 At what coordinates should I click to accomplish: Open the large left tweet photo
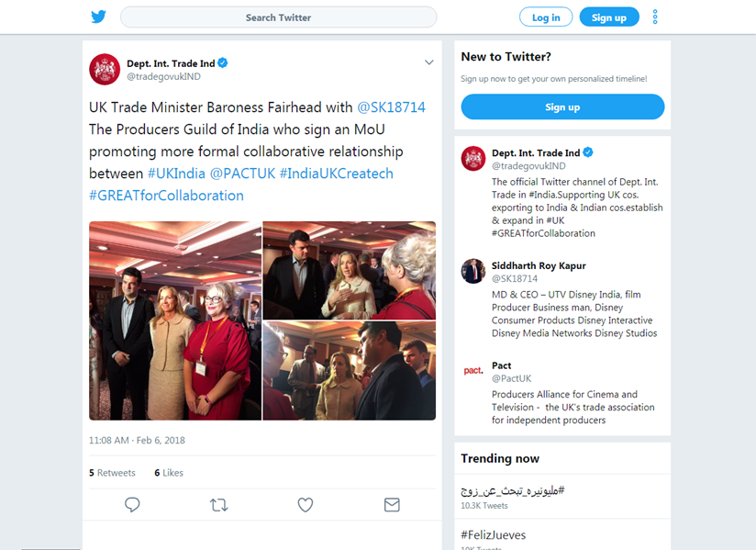(x=175, y=320)
